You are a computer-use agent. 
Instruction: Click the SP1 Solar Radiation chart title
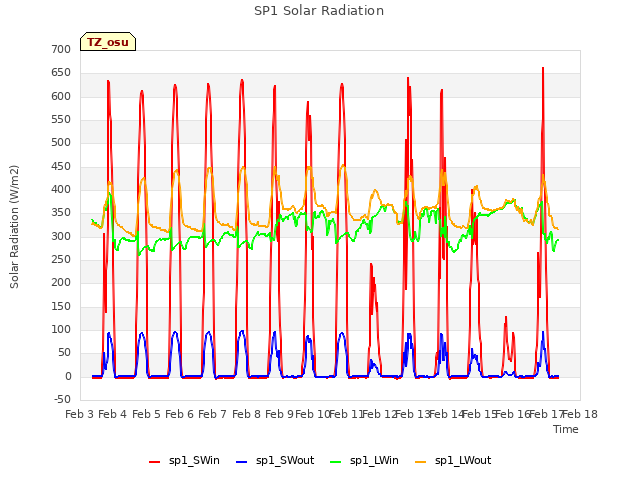pos(319,11)
